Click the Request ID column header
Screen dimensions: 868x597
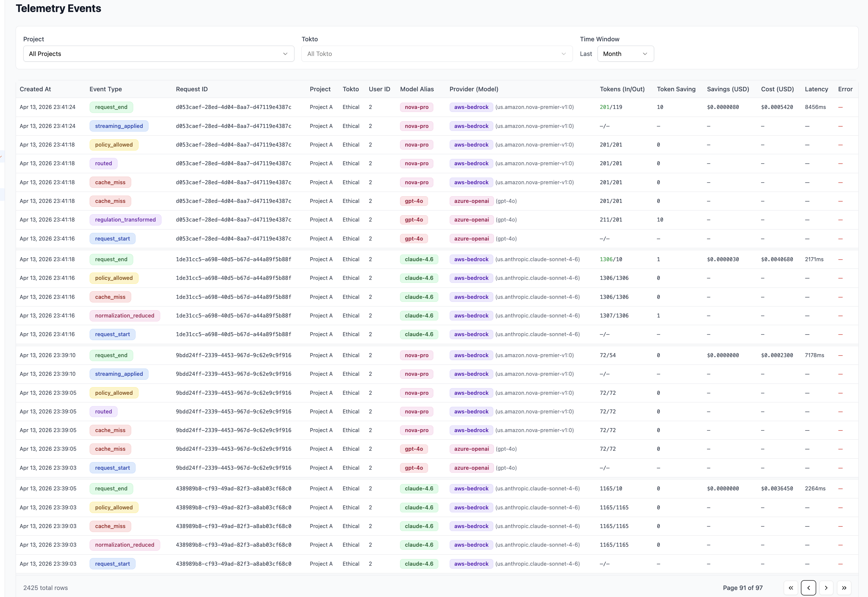click(x=192, y=89)
